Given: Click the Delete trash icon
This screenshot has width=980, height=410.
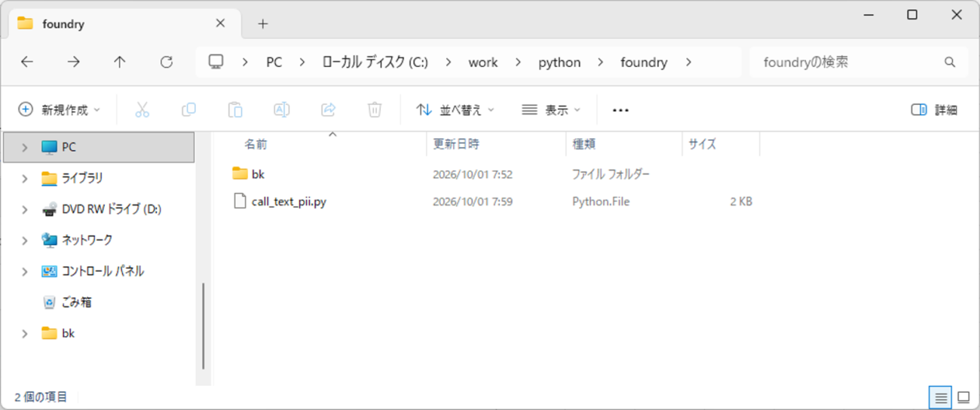Looking at the screenshot, I should (375, 110).
